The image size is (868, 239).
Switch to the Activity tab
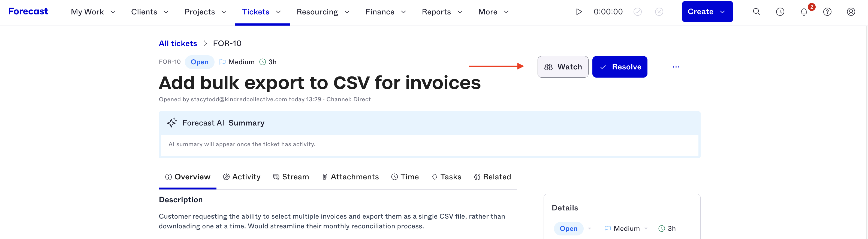coord(242,177)
